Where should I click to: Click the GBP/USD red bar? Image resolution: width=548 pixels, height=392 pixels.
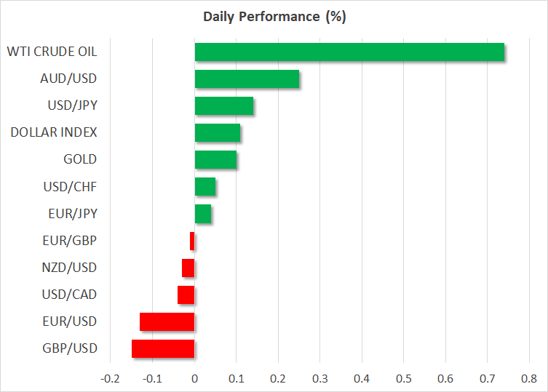(163, 348)
